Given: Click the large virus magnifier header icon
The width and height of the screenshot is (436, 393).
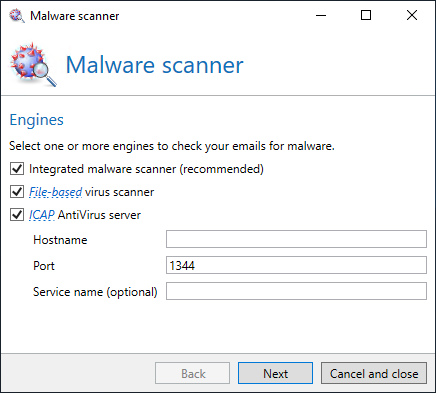Looking at the screenshot, I should click(33, 65).
